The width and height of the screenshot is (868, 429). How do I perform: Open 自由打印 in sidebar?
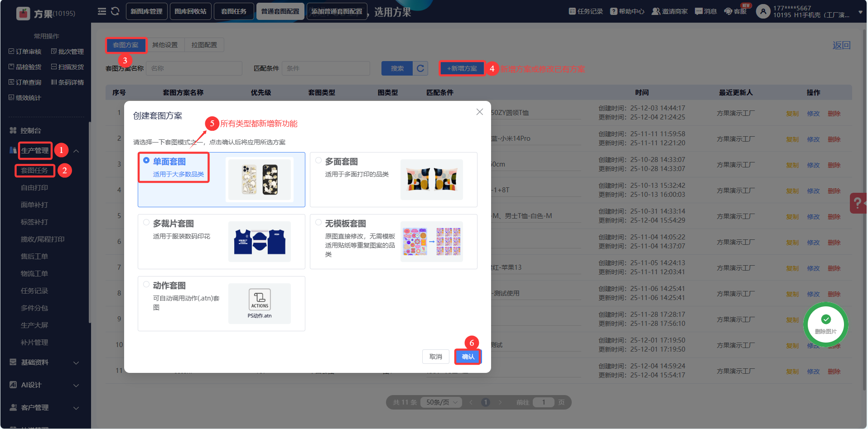coord(34,188)
